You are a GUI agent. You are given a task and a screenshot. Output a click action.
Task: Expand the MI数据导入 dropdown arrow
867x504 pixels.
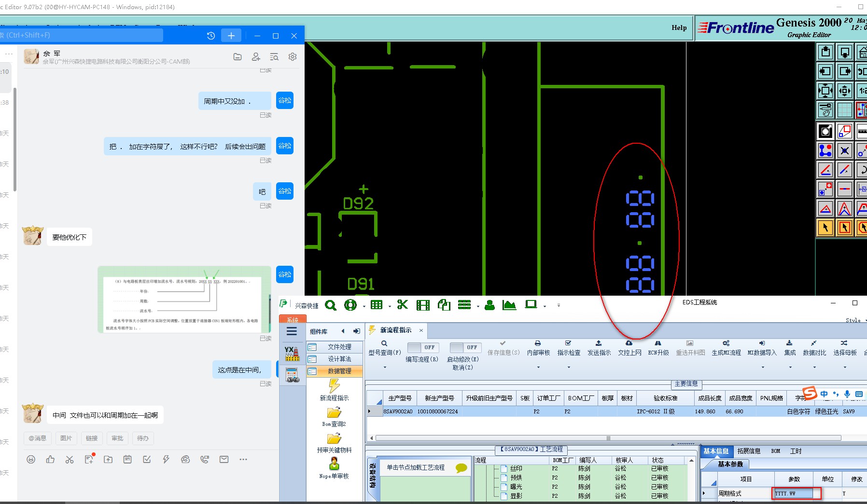763,368
